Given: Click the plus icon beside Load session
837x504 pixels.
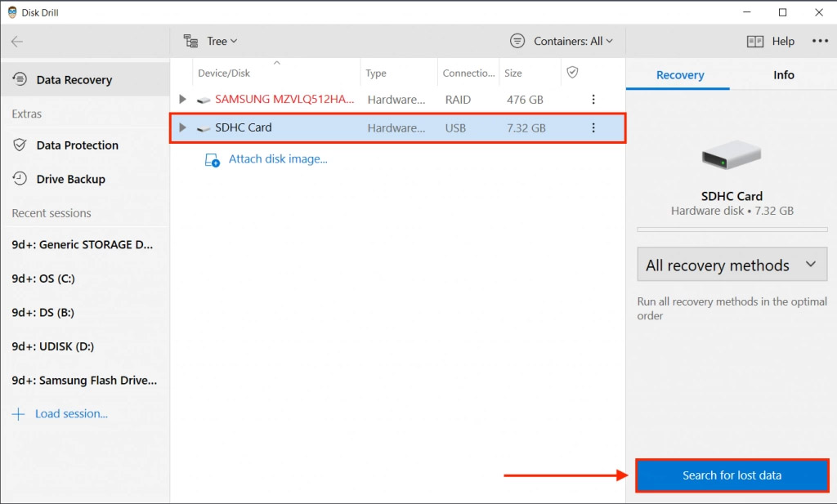Looking at the screenshot, I should (x=18, y=414).
